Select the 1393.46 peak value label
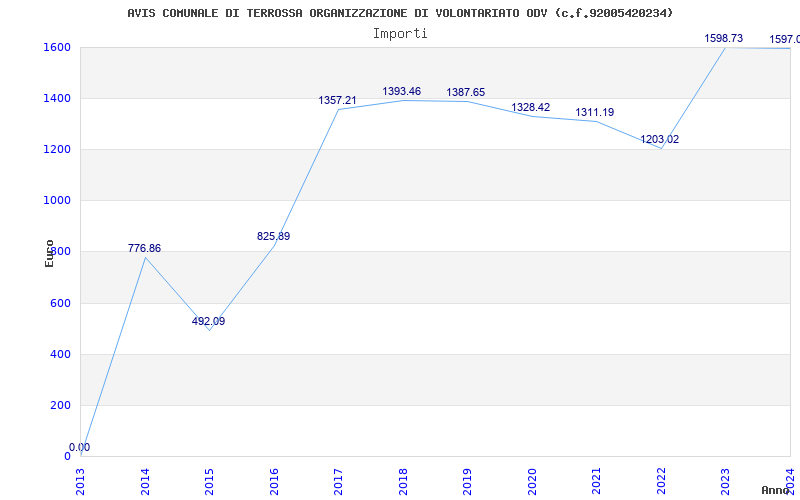800x500 pixels. [x=401, y=91]
